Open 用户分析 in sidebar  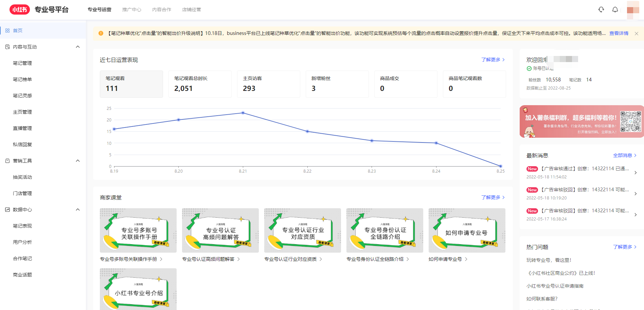click(22, 242)
